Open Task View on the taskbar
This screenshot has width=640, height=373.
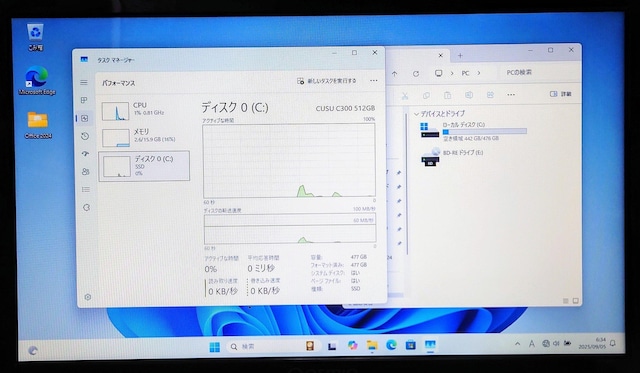pos(332,346)
